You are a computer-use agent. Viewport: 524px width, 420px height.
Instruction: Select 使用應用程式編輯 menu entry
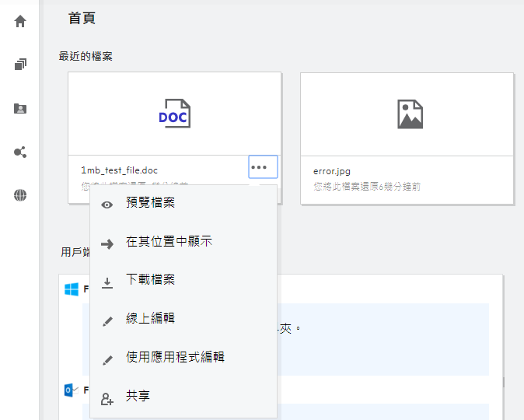[x=175, y=357]
